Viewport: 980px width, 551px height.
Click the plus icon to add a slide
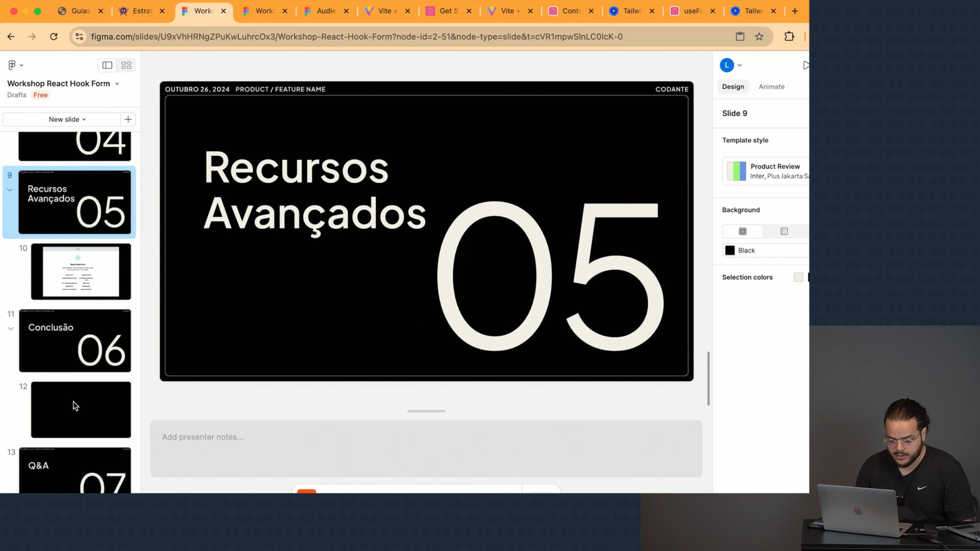point(128,119)
